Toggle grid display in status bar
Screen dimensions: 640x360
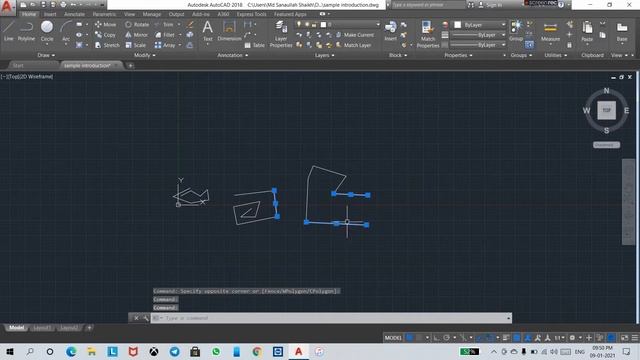pyautogui.click(x=409, y=338)
